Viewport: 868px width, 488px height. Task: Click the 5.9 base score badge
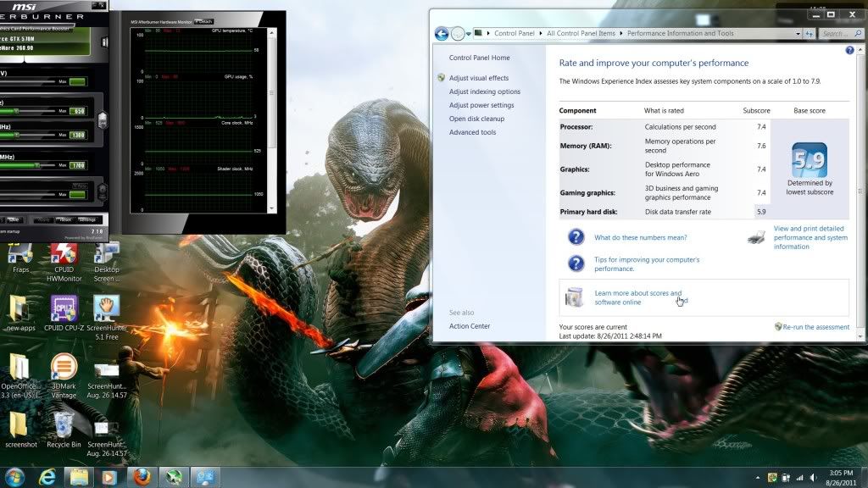810,160
